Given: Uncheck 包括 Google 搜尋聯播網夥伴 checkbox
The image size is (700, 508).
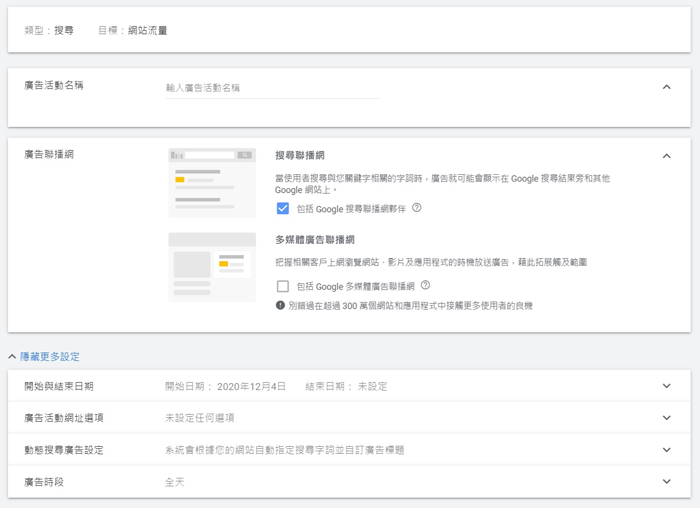Looking at the screenshot, I should pyautogui.click(x=283, y=208).
